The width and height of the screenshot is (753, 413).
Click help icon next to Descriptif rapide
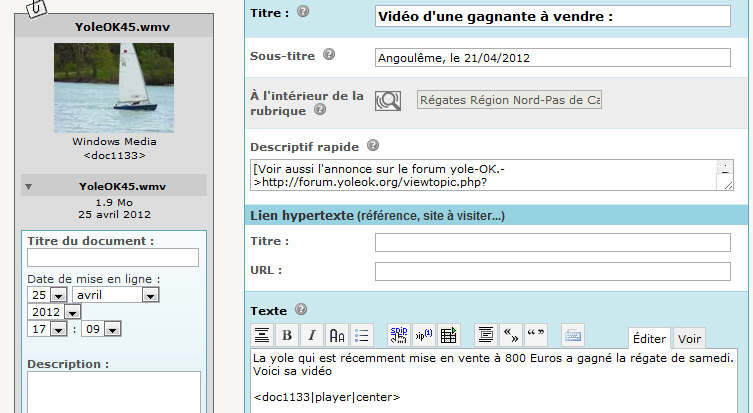pos(373,146)
